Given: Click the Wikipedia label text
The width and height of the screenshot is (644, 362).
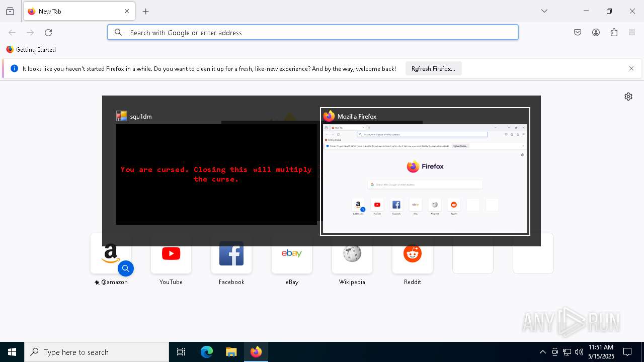Looking at the screenshot, I should (352, 282).
